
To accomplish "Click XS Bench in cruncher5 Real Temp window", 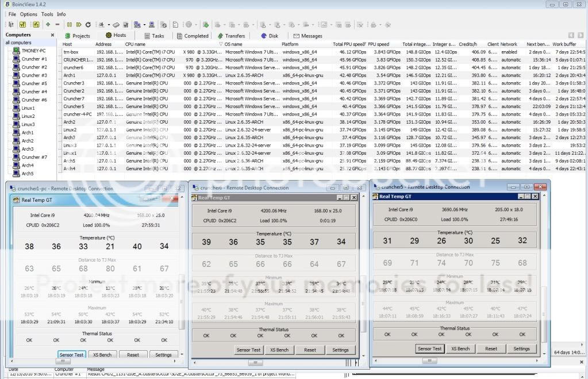I will [x=460, y=349].
